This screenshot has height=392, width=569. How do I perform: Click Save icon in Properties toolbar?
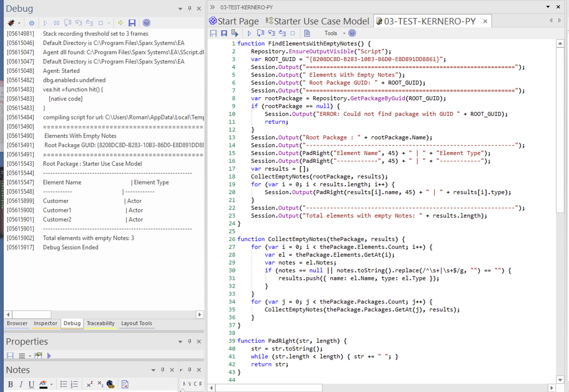(x=10, y=356)
